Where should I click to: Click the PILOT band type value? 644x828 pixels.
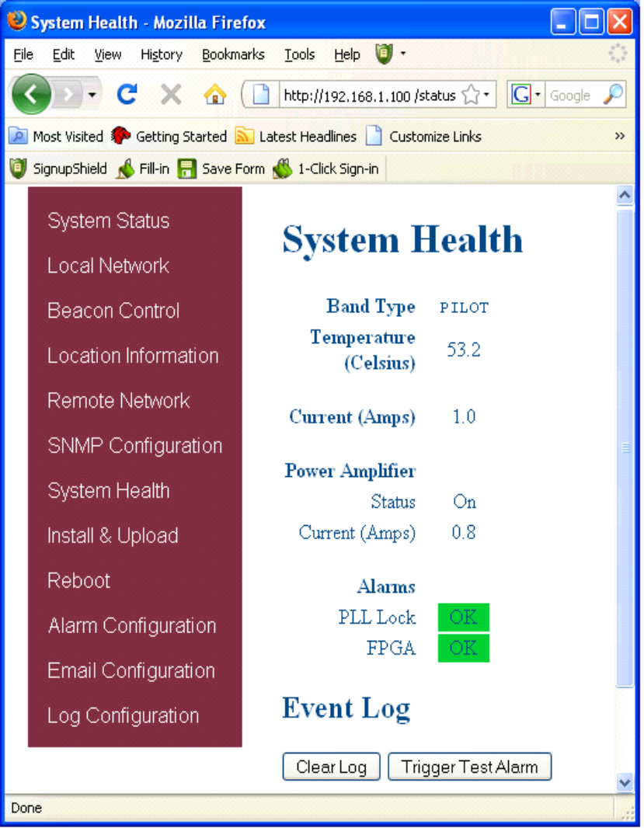[x=465, y=308]
